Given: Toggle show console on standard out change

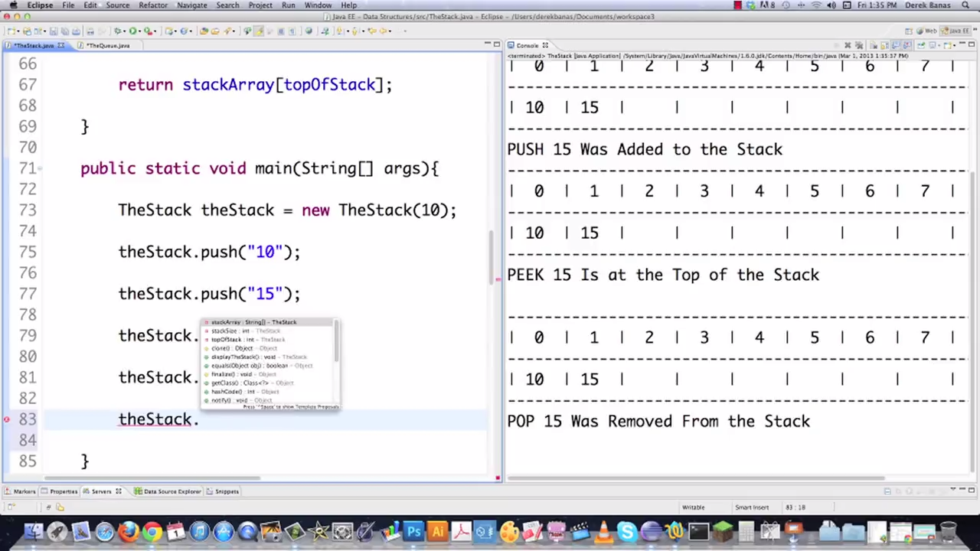Looking at the screenshot, I should click(896, 45).
